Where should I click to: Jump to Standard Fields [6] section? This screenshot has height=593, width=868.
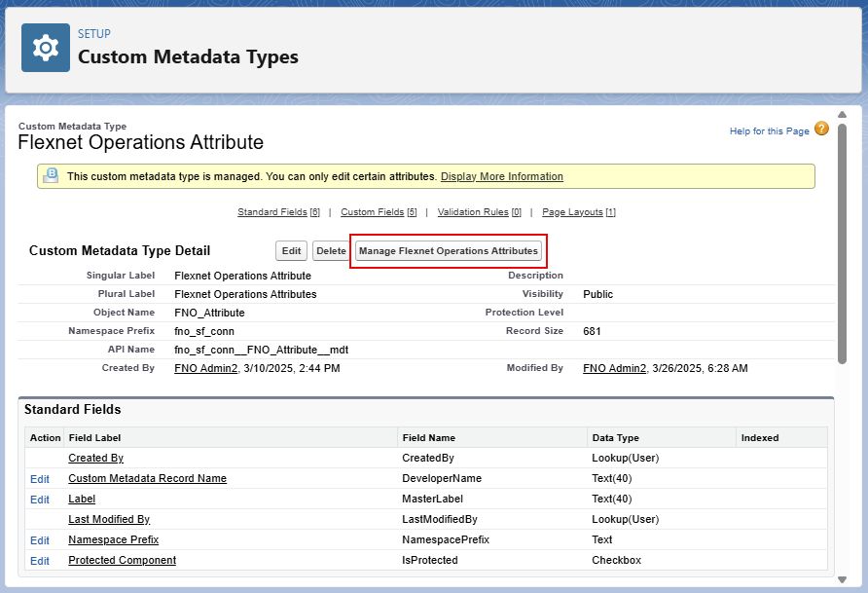278,212
